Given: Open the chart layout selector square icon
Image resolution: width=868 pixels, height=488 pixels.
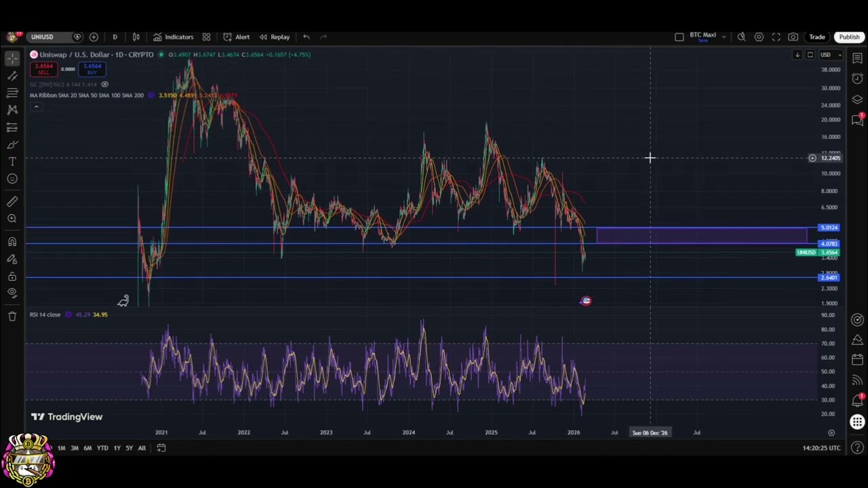Looking at the screenshot, I should [679, 37].
